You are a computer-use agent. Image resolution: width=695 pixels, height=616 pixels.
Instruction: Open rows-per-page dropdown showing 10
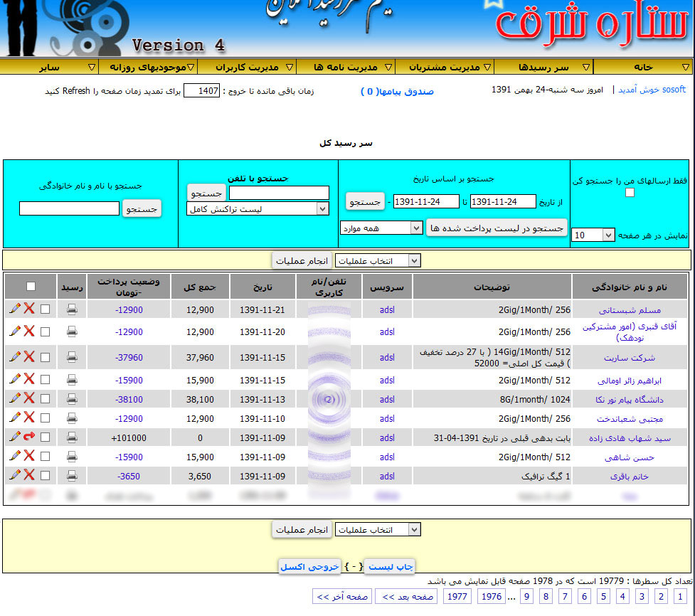tap(593, 235)
